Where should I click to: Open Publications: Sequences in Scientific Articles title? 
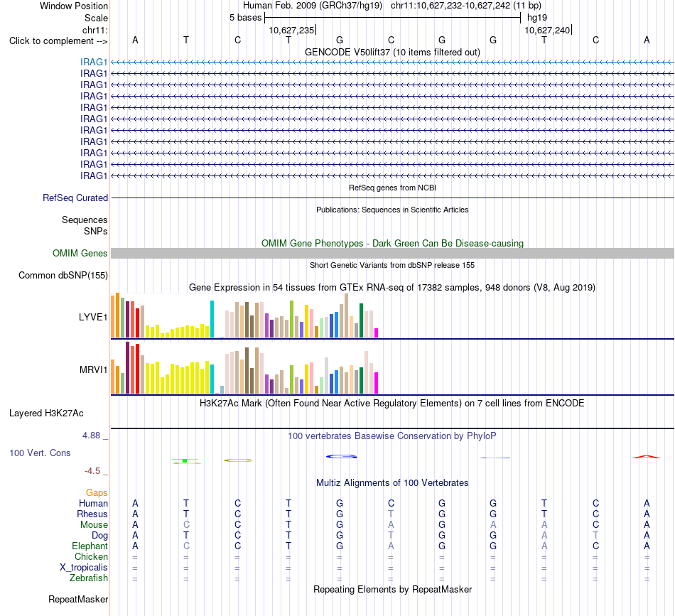tap(392, 210)
